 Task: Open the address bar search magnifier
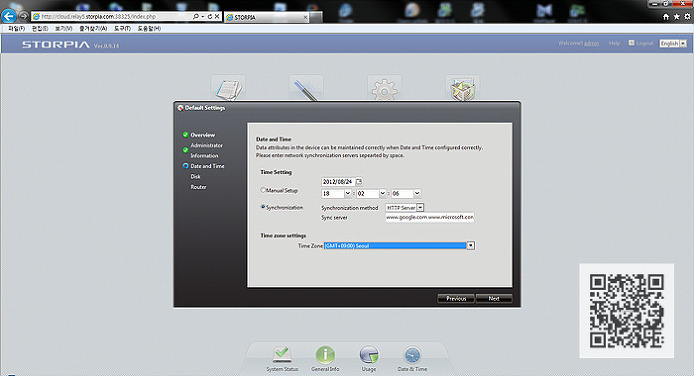pos(196,16)
